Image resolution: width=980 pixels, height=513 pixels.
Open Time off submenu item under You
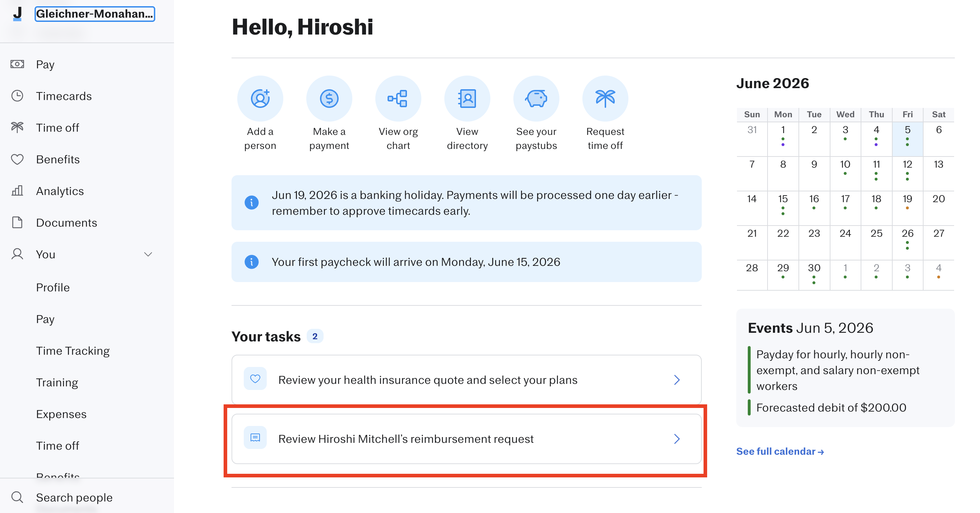(58, 446)
